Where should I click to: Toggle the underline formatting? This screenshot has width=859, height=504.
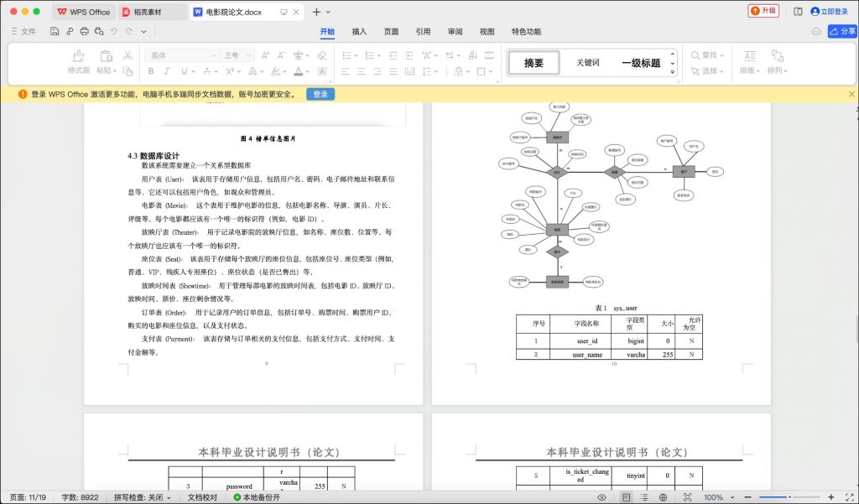pos(183,71)
